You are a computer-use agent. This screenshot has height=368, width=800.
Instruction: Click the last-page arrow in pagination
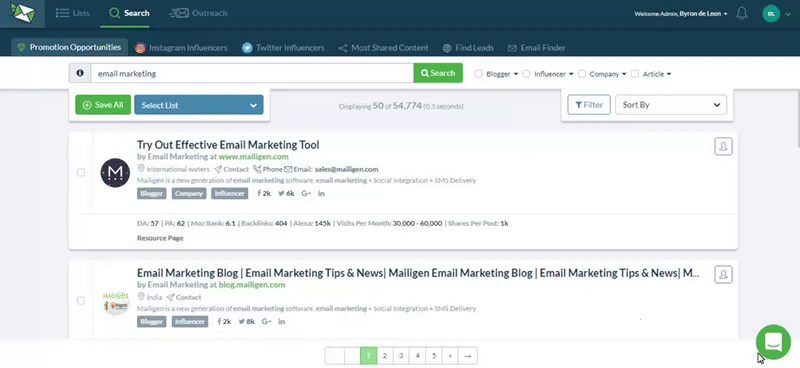tap(468, 356)
